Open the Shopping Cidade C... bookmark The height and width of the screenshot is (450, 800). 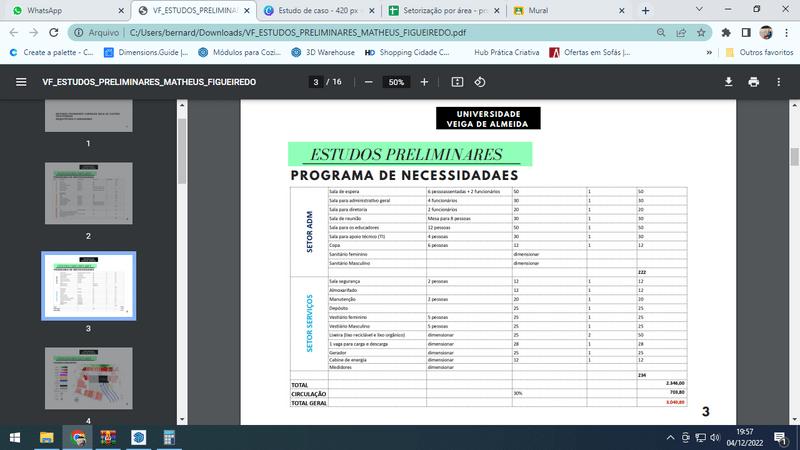click(407, 52)
